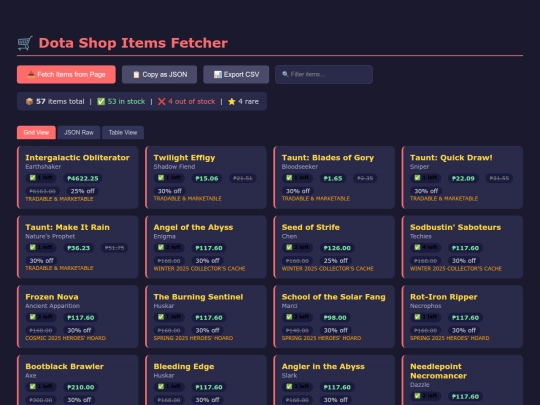Select Taunt: Blades of Gory title

[328, 158]
